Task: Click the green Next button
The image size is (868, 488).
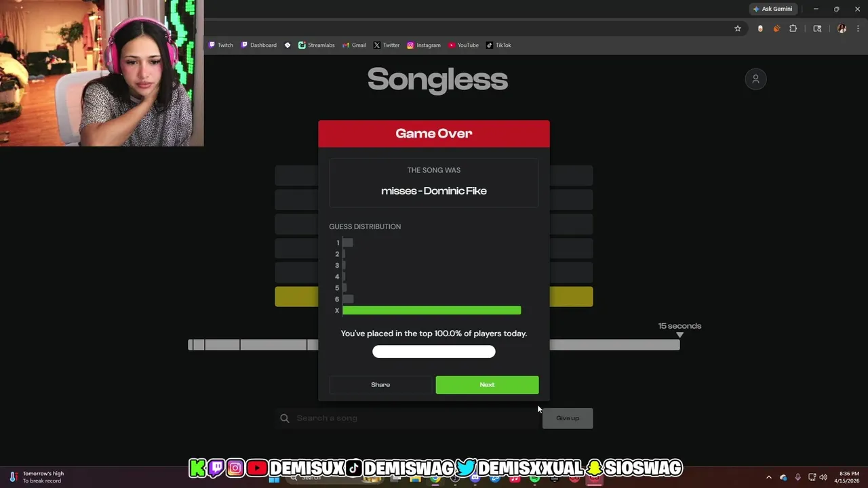Action: point(487,384)
